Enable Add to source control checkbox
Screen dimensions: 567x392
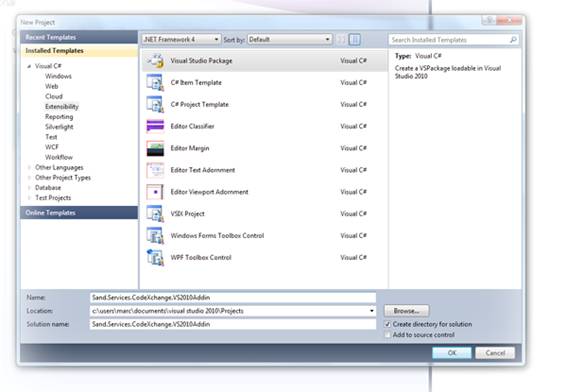[388, 335]
